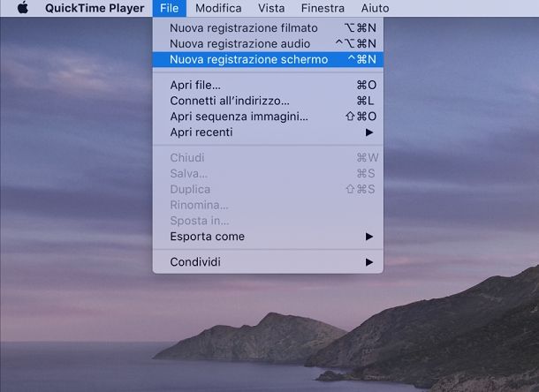Expand the Esporta come submenu
The image size is (539, 392).
268,237
